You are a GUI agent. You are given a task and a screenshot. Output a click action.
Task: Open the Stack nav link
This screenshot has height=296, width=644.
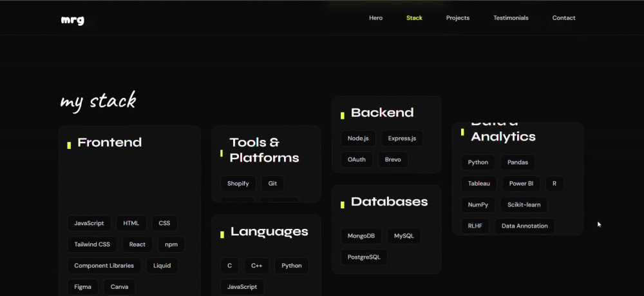(x=414, y=17)
